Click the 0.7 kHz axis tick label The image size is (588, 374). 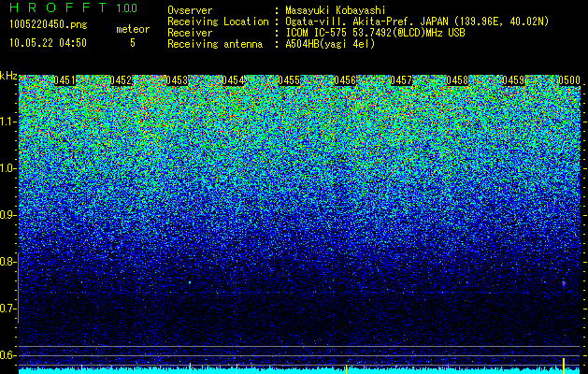(7, 309)
